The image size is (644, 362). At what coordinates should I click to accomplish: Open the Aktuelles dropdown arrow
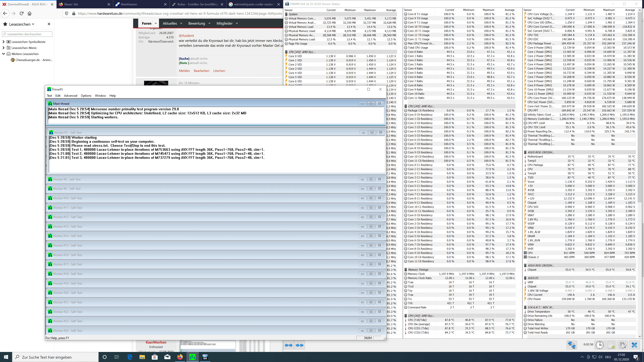coord(181,23)
